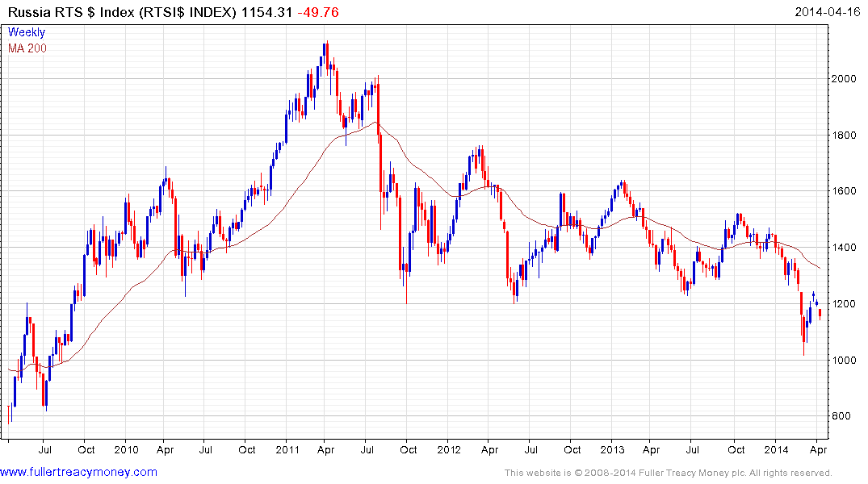Image resolution: width=868 pixels, height=484 pixels.
Task: Click the 1800 price axis label
Action: pyautogui.click(x=845, y=136)
